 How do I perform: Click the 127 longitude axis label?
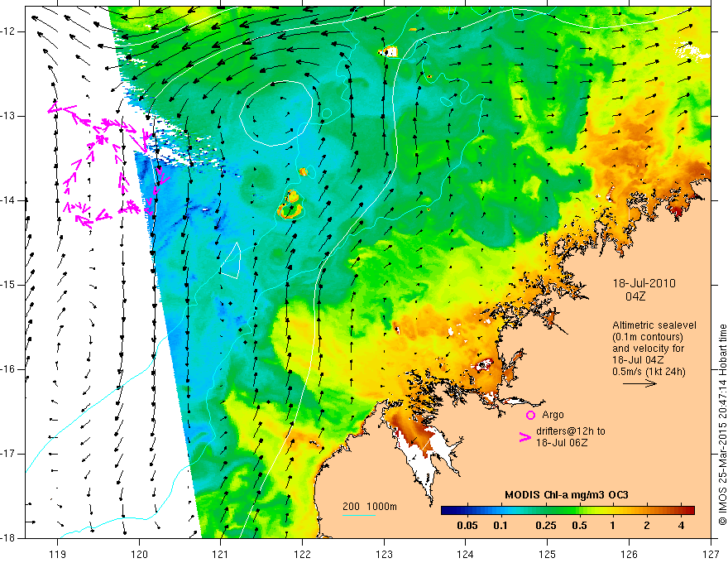coord(711,554)
